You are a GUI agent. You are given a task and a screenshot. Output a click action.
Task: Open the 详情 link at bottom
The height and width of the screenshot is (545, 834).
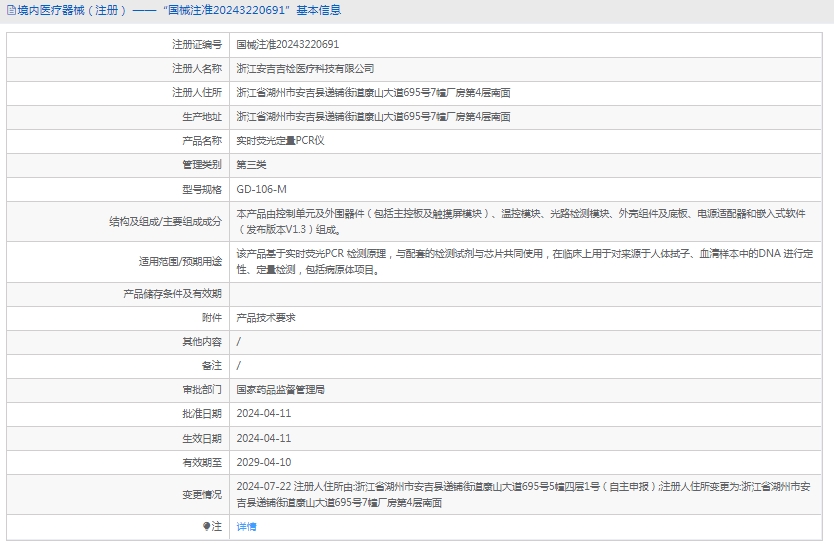coord(246,526)
